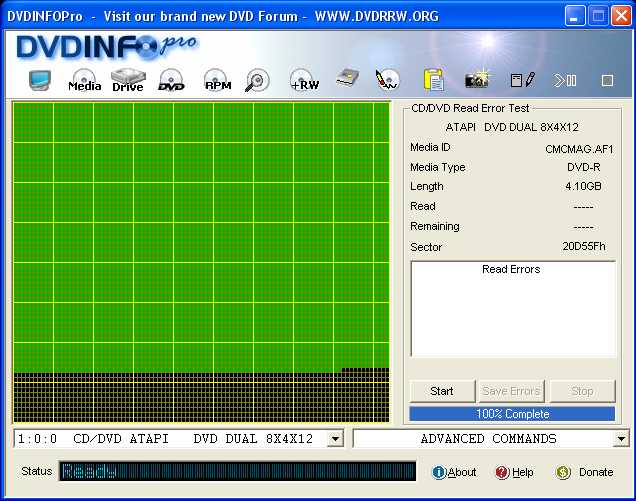This screenshot has width=636, height=501.
Task: Click the computer monitor icon in toolbar
Action: pyautogui.click(x=40, y=80)
